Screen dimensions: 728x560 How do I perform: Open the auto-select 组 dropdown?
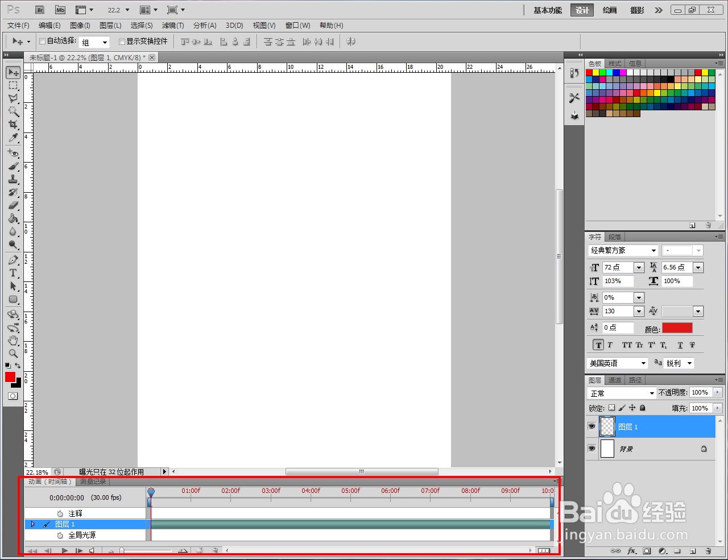pyautogui.click(x=105, y=43)
